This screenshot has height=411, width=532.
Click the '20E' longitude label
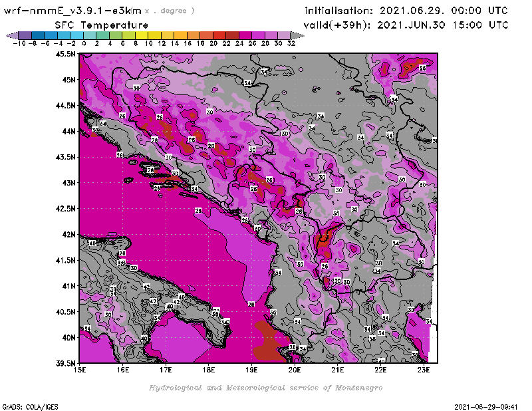coord(295,370)
